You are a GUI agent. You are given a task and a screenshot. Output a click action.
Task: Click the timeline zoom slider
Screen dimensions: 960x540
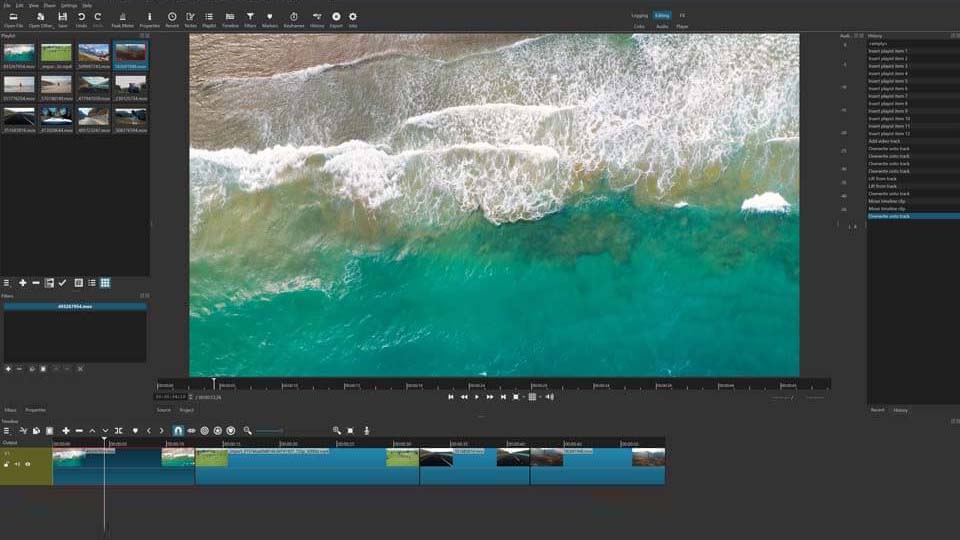269,431
